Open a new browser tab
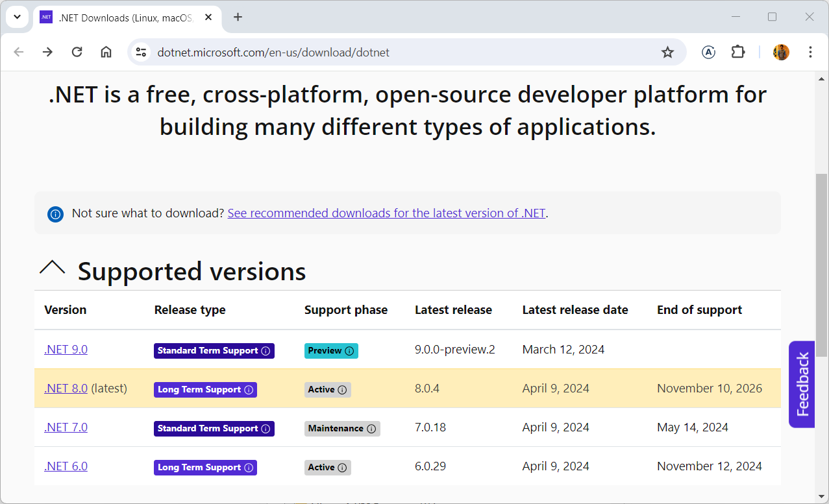This screenshot has height=504, width=829. click(238, 17)
